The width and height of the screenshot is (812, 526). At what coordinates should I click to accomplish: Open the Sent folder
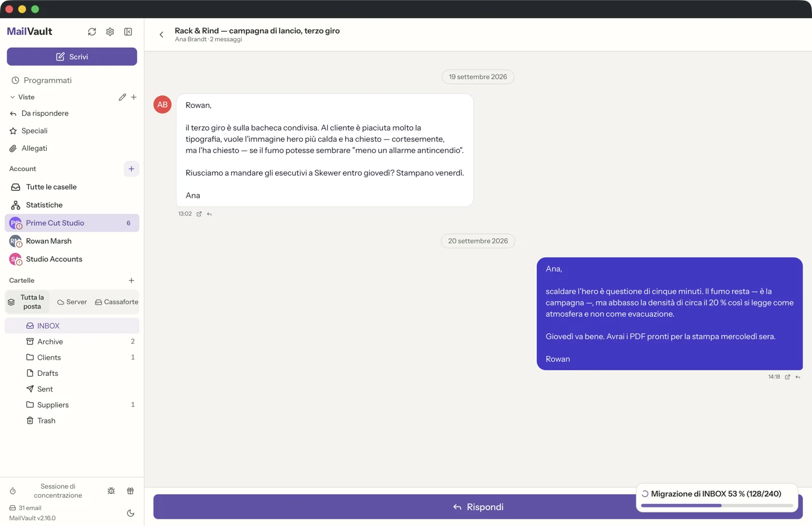72,389
